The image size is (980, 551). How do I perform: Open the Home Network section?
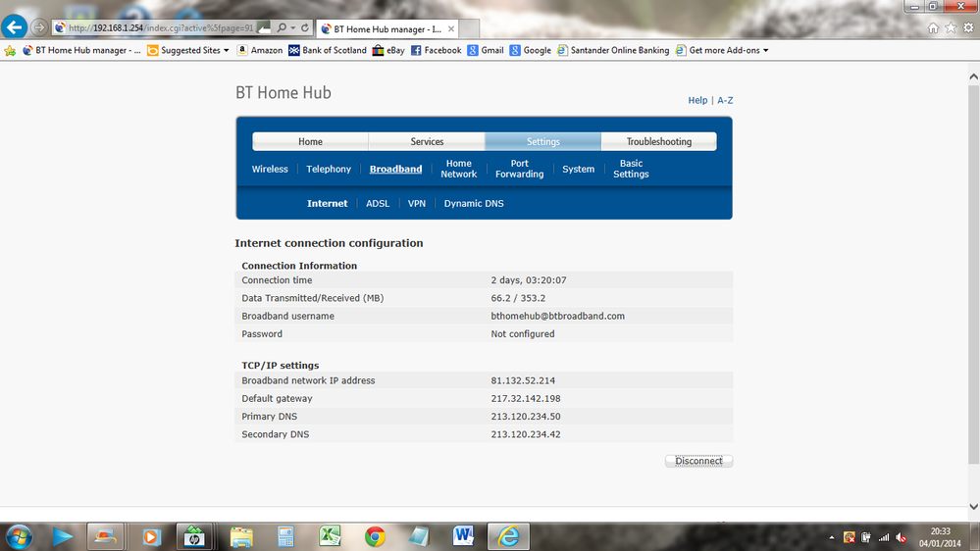(x=459, y=169)
